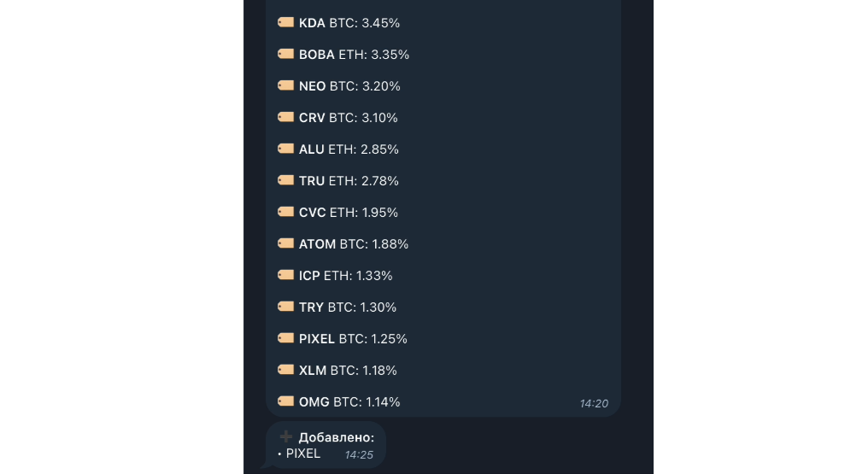Click the plus icon beside Добавлено
Viewport: 868px width, 474px height.
[285, 436]
